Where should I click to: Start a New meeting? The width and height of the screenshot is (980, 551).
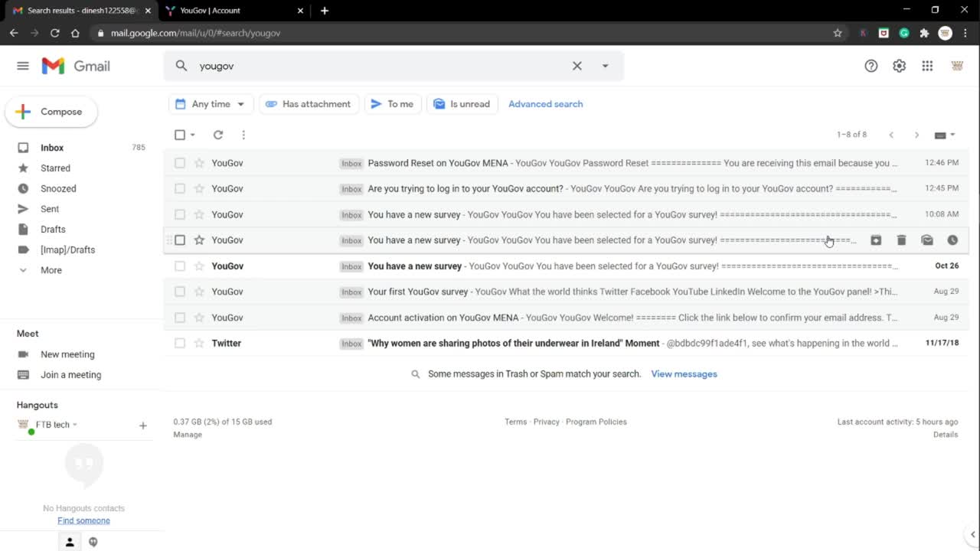pos(67,354)
